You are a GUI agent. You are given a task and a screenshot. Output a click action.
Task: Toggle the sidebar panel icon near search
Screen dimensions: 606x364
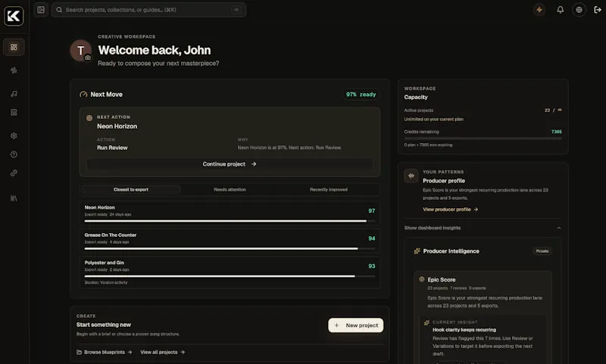coord(41,10)
